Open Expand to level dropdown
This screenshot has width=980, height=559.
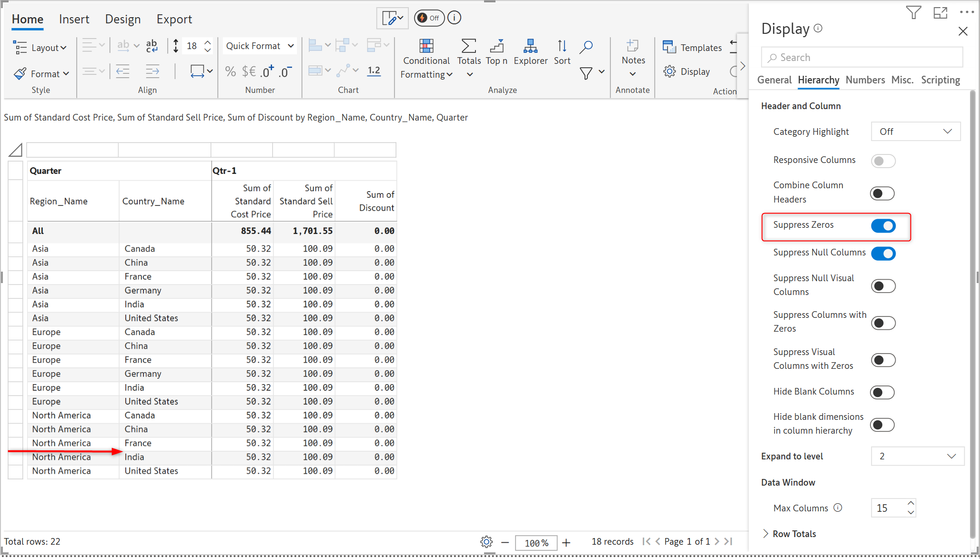coord(917,456)
